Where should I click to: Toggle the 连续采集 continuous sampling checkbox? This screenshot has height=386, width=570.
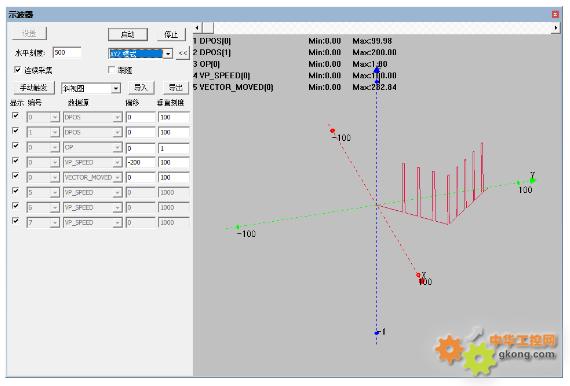coord(17,69)
